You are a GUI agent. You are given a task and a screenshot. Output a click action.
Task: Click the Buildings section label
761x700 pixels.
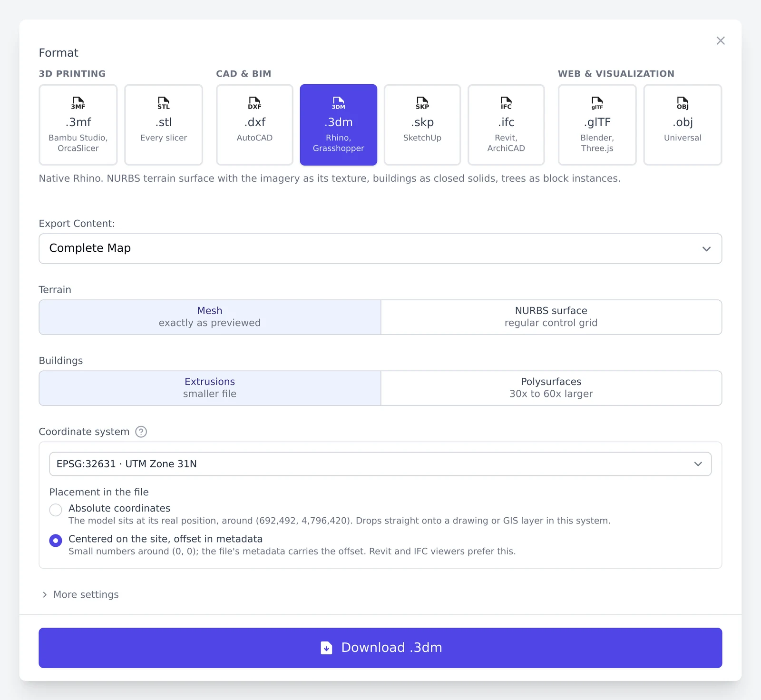61,361
